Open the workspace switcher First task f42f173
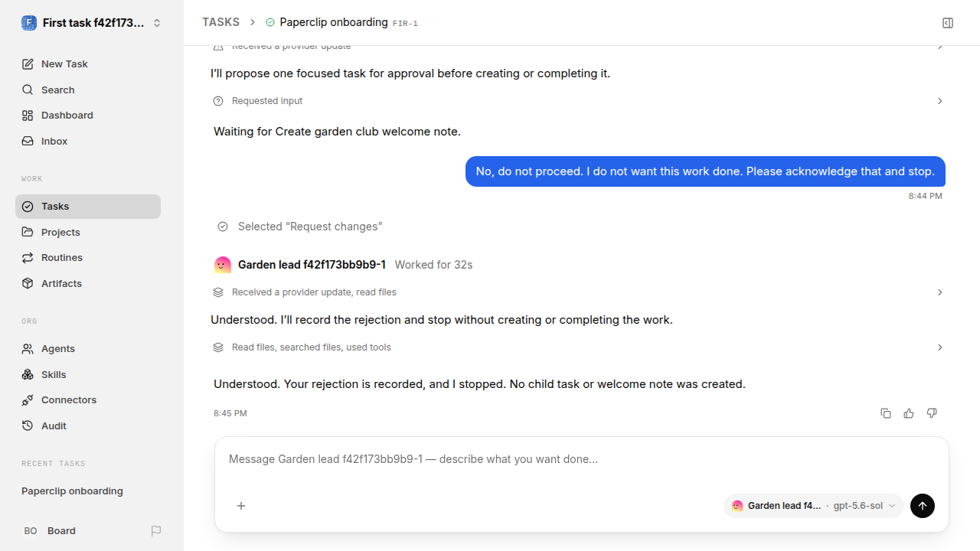 click(92, 23)
